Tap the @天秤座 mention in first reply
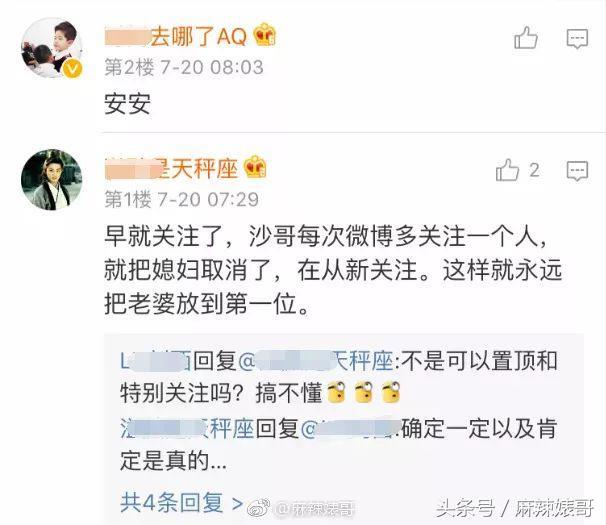Screen dimensions: 606x525 tap(316, 362)
